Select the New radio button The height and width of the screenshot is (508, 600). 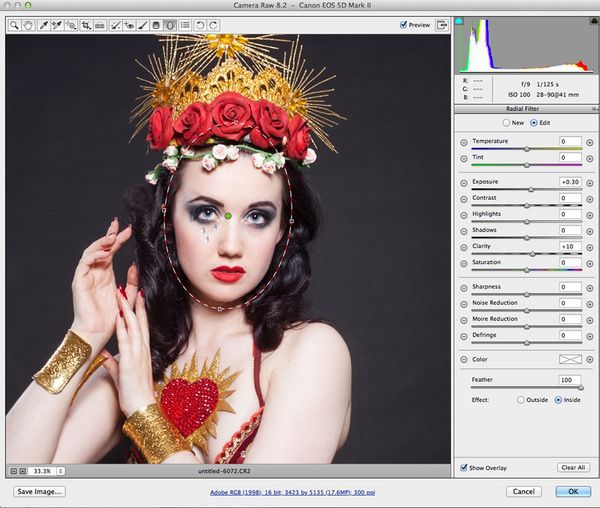pyautogui.click(x=506, y=123)
